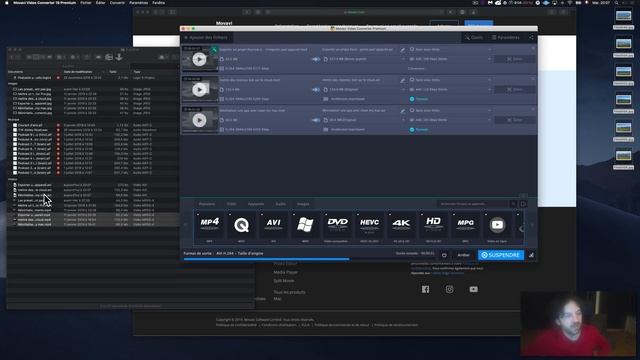Screen dimensions: 640x360
Task: Click the download arrow icon in Finder toolbar
Action: (119, 57)
